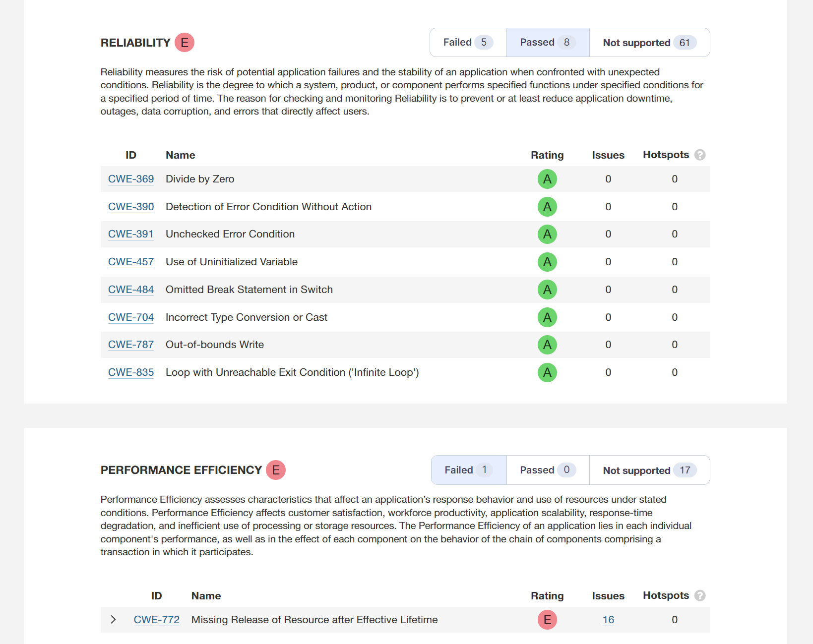The width and height of the screenshot is (813, 644).
Task: Select the Reliability Passed 8 tab
Action: (548, 43)
